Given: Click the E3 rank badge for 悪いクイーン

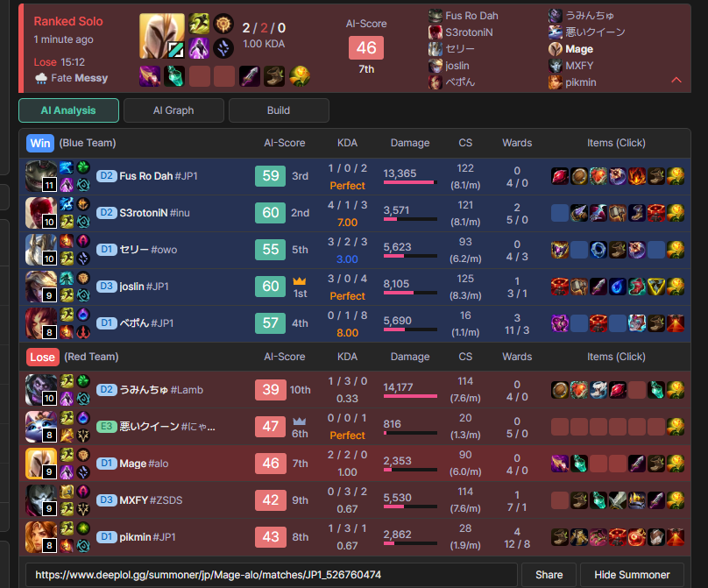Looking at the screenshot, I should coord(107,427).
